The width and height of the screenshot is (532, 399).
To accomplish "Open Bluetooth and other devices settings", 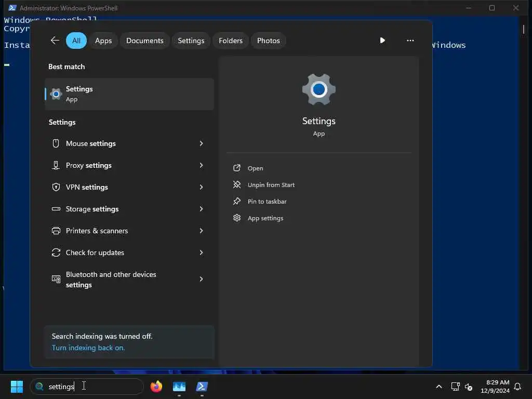I will pos(129,279).
